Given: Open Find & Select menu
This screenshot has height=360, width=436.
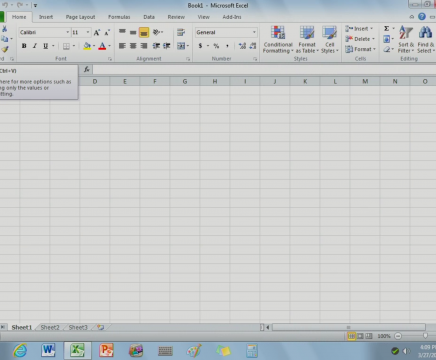Looking at the screenshot, I should click(x=426, y=39).
